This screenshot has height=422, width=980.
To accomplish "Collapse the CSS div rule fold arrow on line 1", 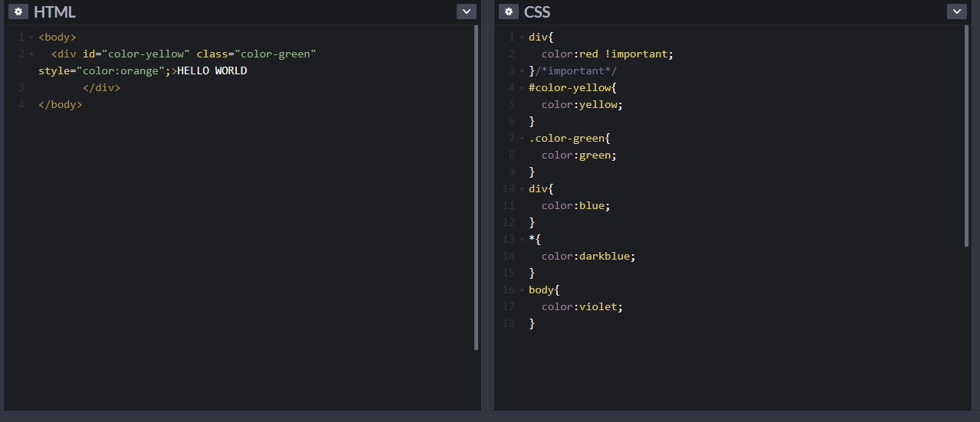I will pos(522,37).
